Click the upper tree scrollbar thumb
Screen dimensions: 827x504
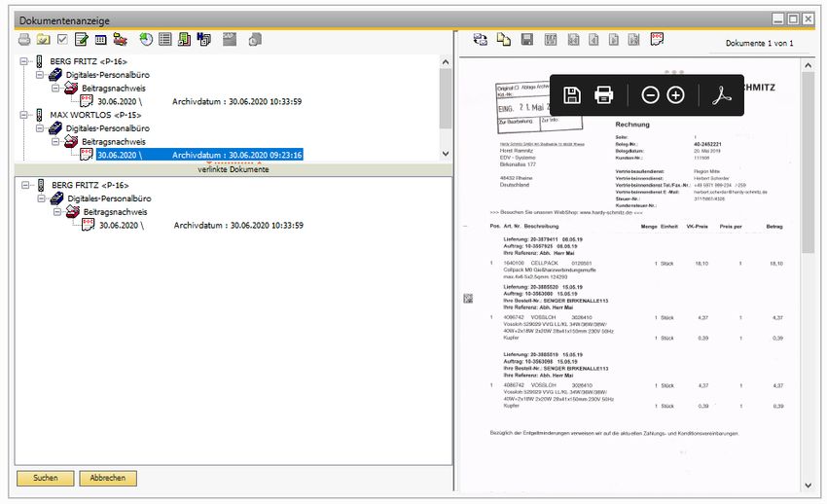click(x=446, y=98)
